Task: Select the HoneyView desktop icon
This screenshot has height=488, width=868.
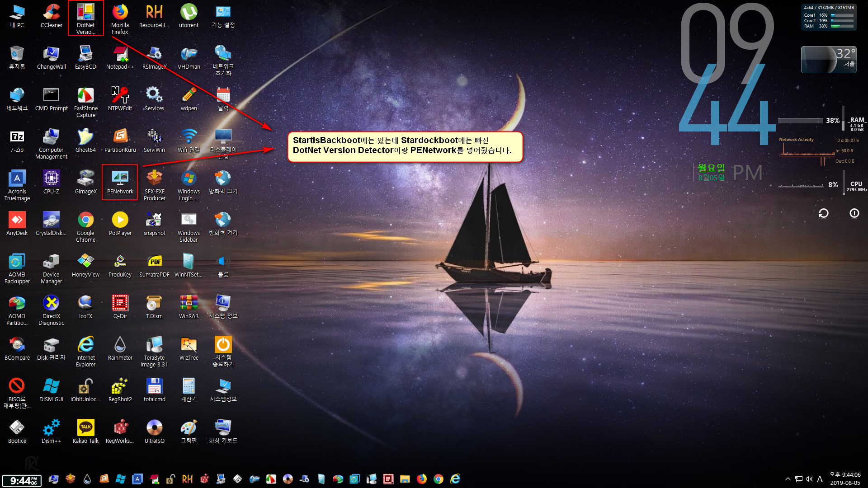Action: click(85, 265)
